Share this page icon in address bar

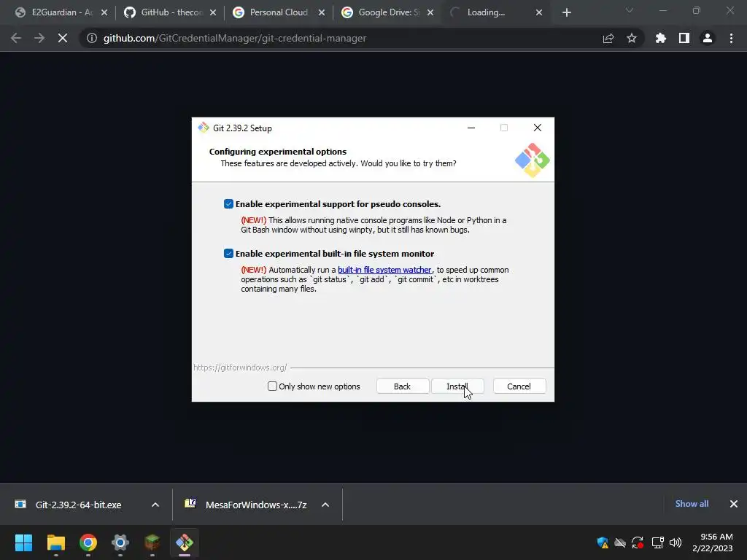[608, 38]
